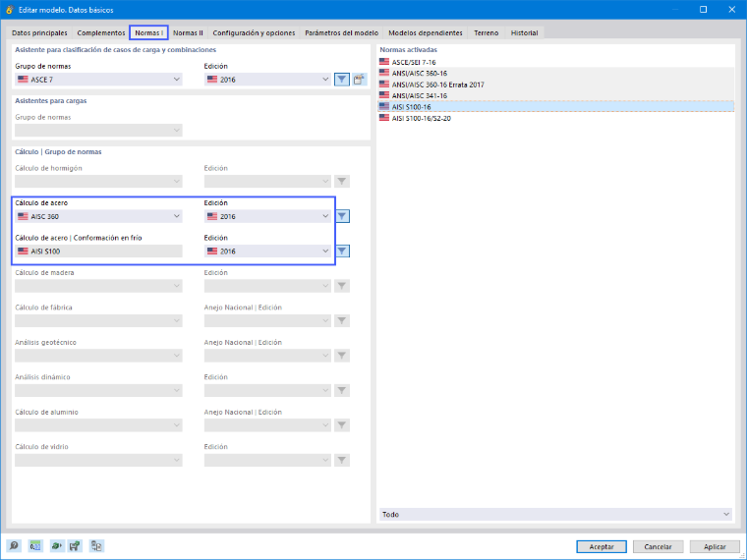Click the Cancelar button
The image size is (747, 560).
pos(658,546)
